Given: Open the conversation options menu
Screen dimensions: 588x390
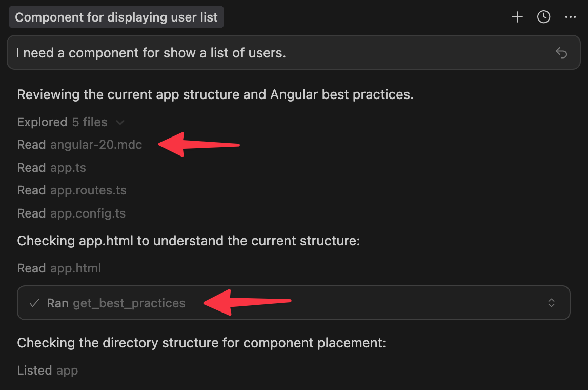Looking at the screenshot, I should 571,17.
